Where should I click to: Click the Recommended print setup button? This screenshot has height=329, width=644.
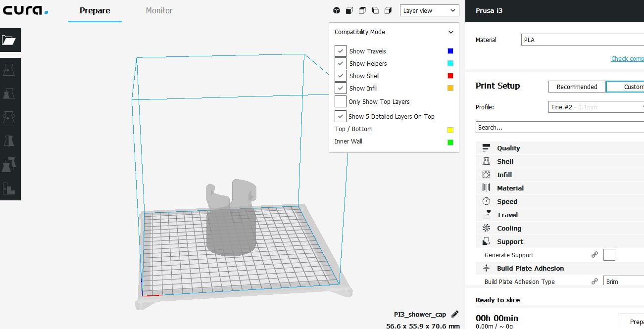pos(577,87)
